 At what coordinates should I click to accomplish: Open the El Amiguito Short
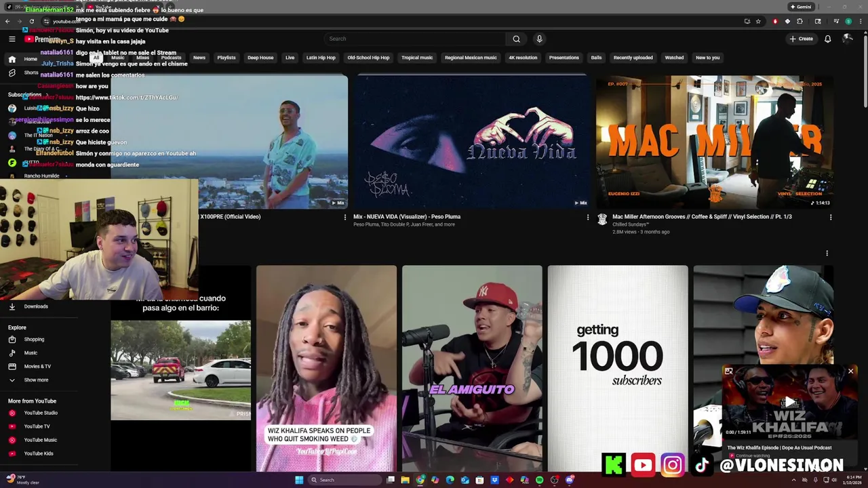tap(472, 368)
